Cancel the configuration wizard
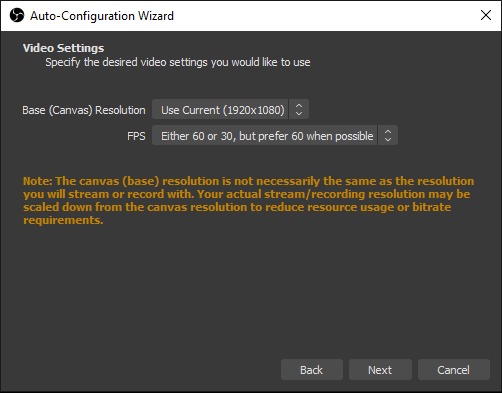The height and width of the screenshot is (393, 502). click(454, 370)
